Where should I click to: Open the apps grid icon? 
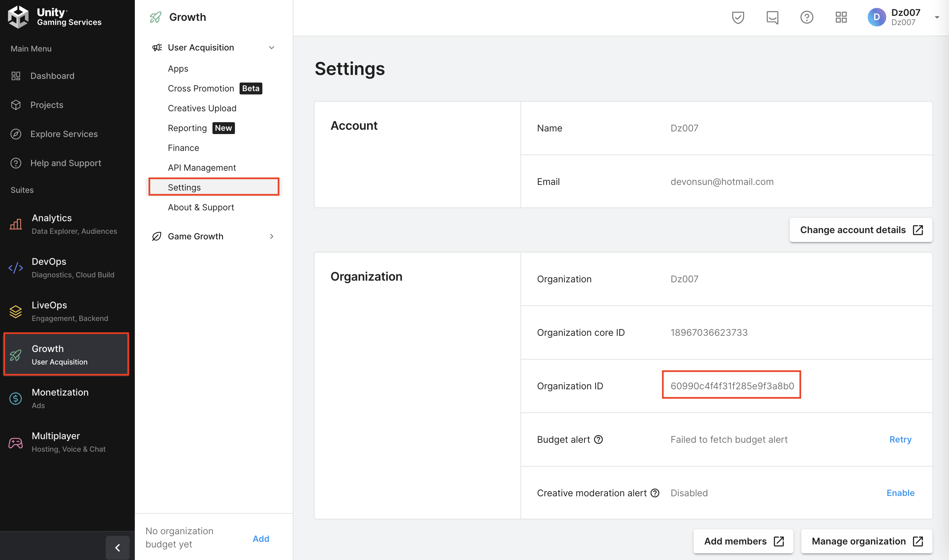[x=841, y=17]
